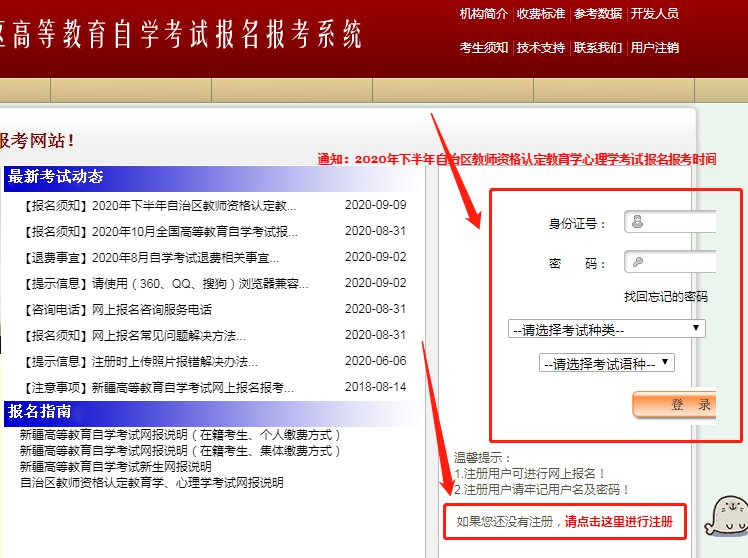Image resolution: width=748 pixels, height=558 pixels.
Task: Open 自治区教师资格认定教育学、心理学考试网报说明 guide
Action: (x=151, y=482)
